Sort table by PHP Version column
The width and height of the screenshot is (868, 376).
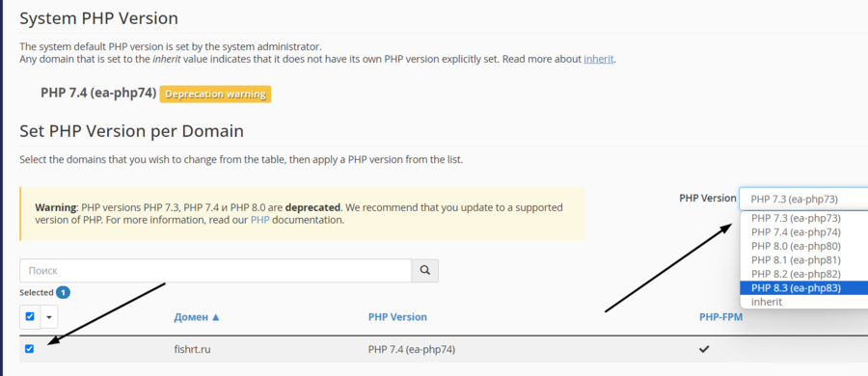point(397,317)
